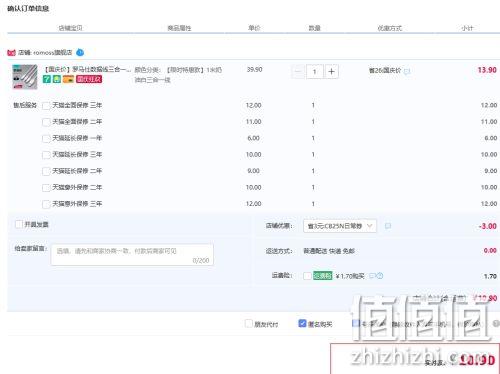The width and height of the screenshot is (500, 374).
Task: Check 天猫延长保修 三年 warranty option
Action: tap(46, 155)
